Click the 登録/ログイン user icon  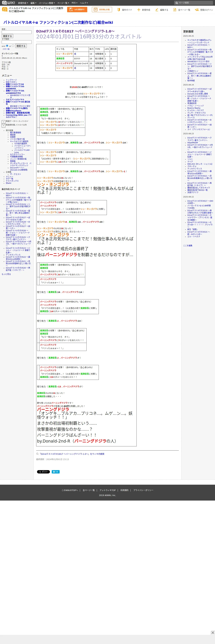(197, 10)
